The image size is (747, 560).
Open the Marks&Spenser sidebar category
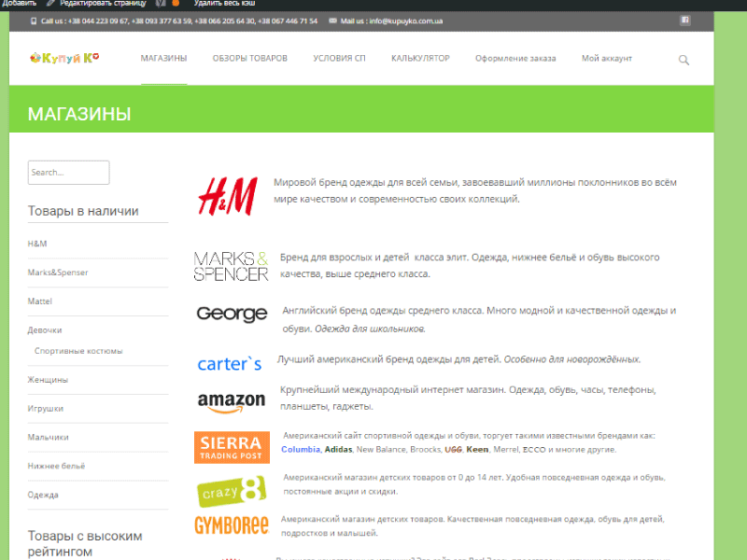coord(58,273)
